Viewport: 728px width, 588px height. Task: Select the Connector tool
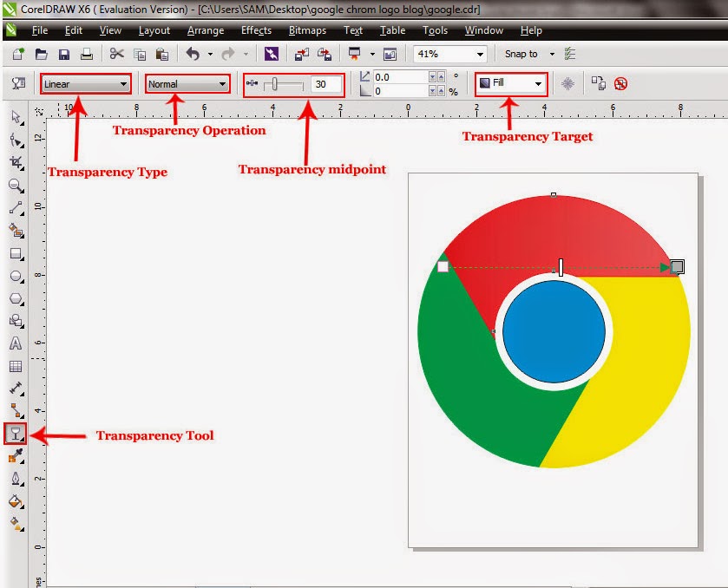(x=16, y=411)
